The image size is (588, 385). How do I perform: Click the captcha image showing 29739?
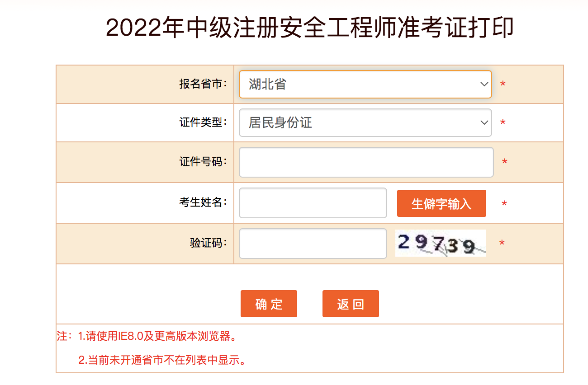[x=440, y=243]
